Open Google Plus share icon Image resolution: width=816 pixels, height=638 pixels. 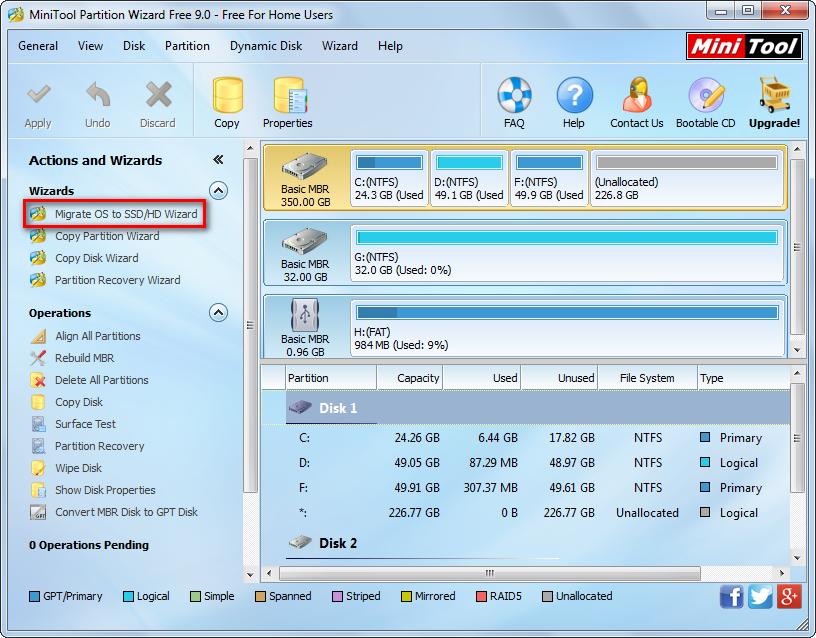pos(788,596)
